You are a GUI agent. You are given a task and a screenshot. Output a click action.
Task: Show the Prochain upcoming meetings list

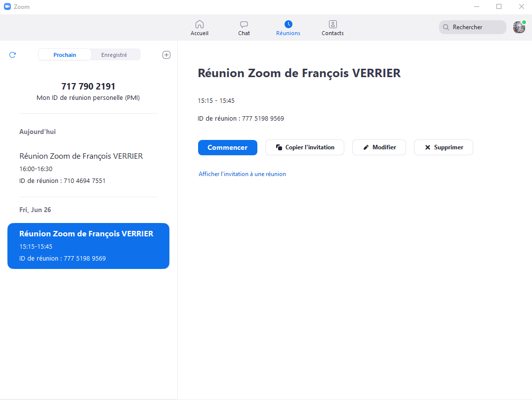pyautogui.click(x=65, y=55)
